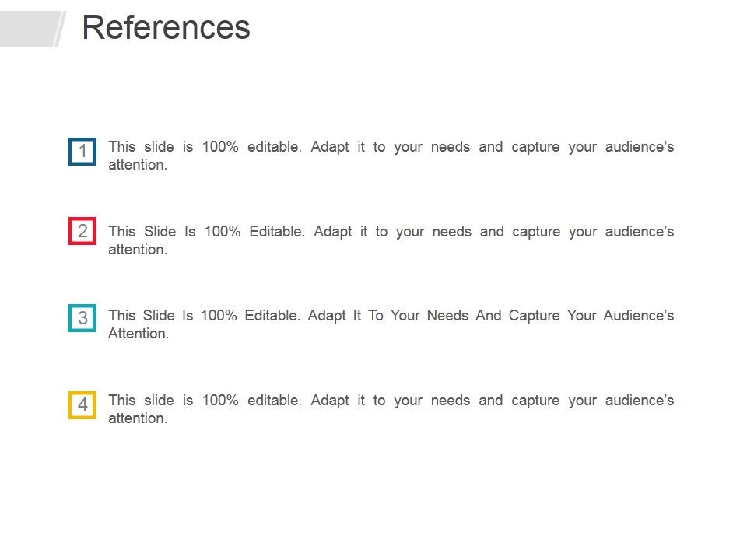Click capitalized "Attention." under reference 3
The height and width of the screenshot is (560, 747).
tap(139, 334)
